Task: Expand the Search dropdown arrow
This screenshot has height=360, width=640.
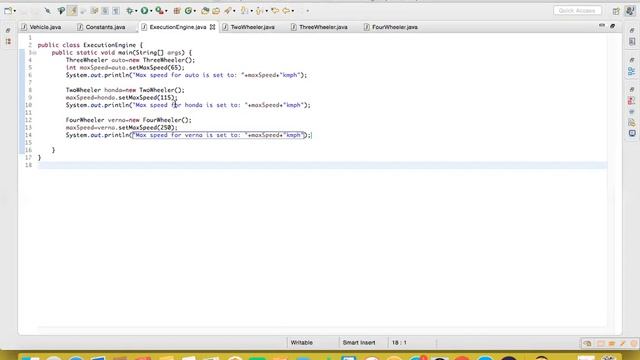Action: (x=234, y=11)
